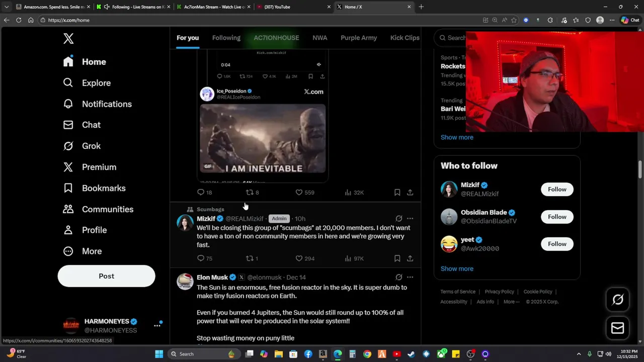
Task: Open the floating messages envelope button
Action: tap(618, 328)
